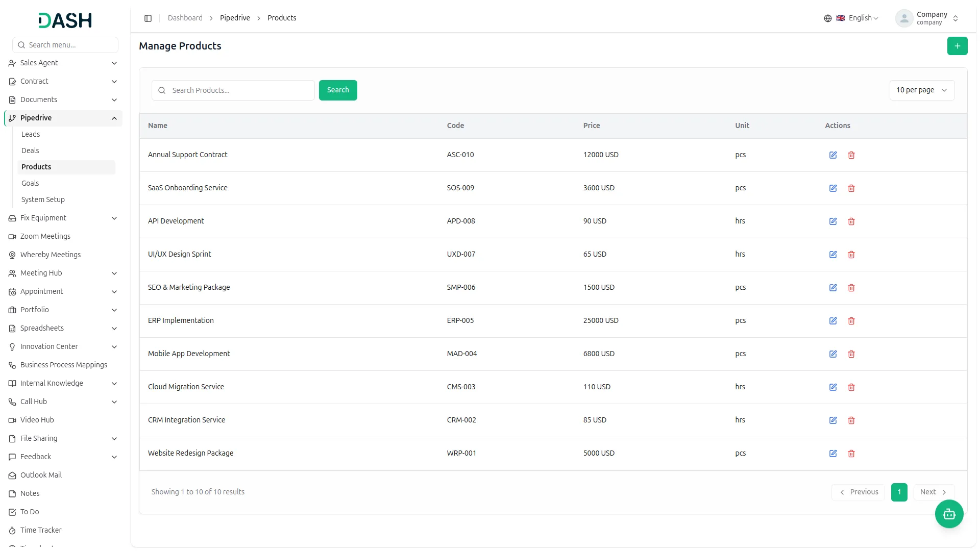Follow the Dashboard breadcrumb link
This screenshot has width=980, height=551.
(185, 18)
